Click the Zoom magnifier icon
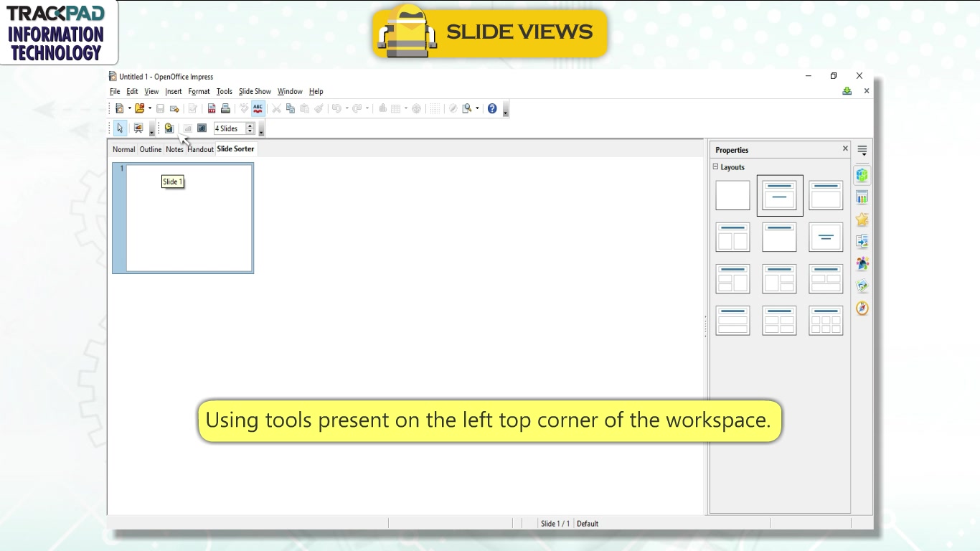The height and width of the screenshot is (551, 980). [467, 108]
